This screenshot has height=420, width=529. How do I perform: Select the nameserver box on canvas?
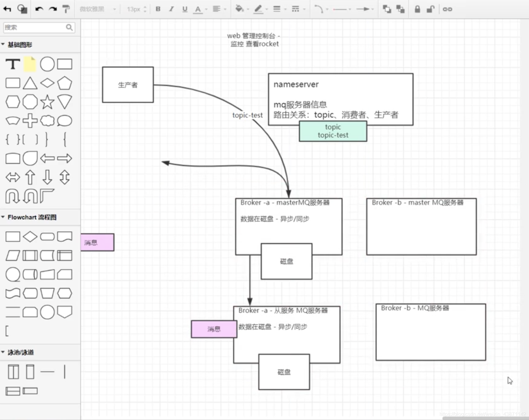pyautogui.click(x=341, y=99)
